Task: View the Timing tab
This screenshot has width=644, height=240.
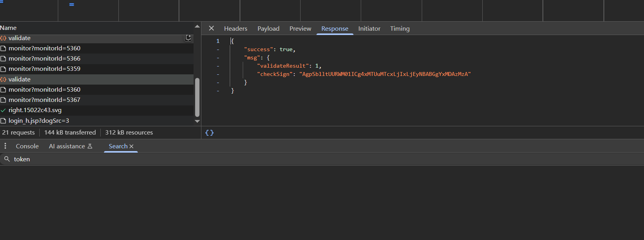Action: pos(400,29)
